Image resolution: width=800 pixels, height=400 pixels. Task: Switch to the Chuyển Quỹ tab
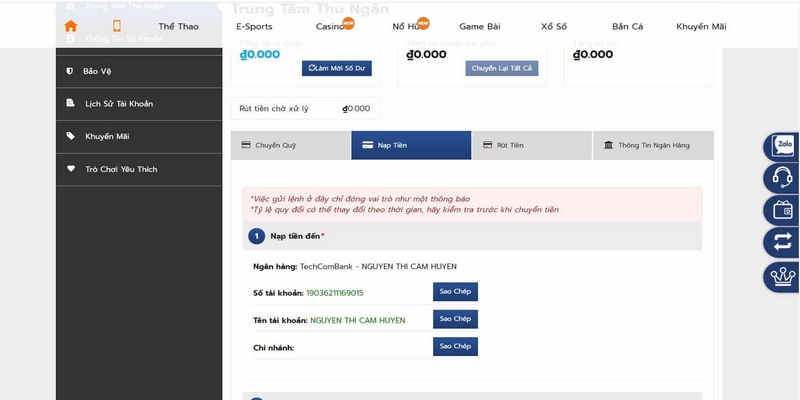pyautogui.click(x=290, y=146)
